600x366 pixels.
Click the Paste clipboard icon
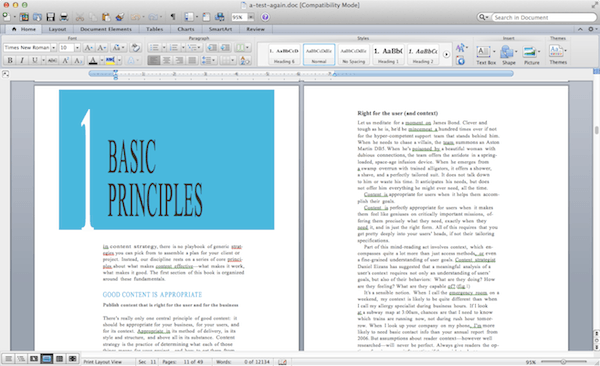[x=106, y=17]
